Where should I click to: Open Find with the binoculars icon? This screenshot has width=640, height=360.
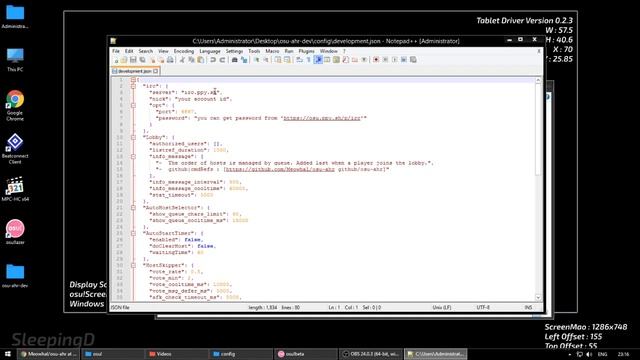(234, 60)
